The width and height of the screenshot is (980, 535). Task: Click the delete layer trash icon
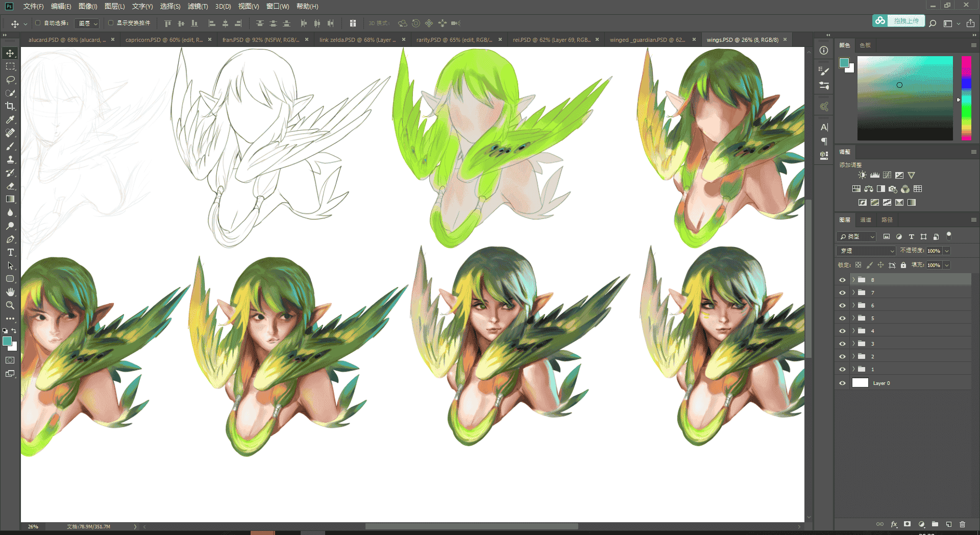(963, 524)
